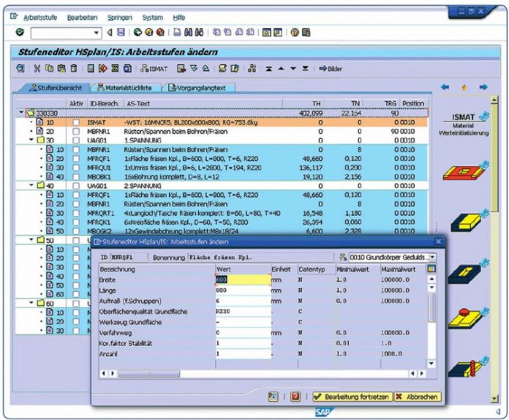Click the Save disk icon

(x=121, y=32)
